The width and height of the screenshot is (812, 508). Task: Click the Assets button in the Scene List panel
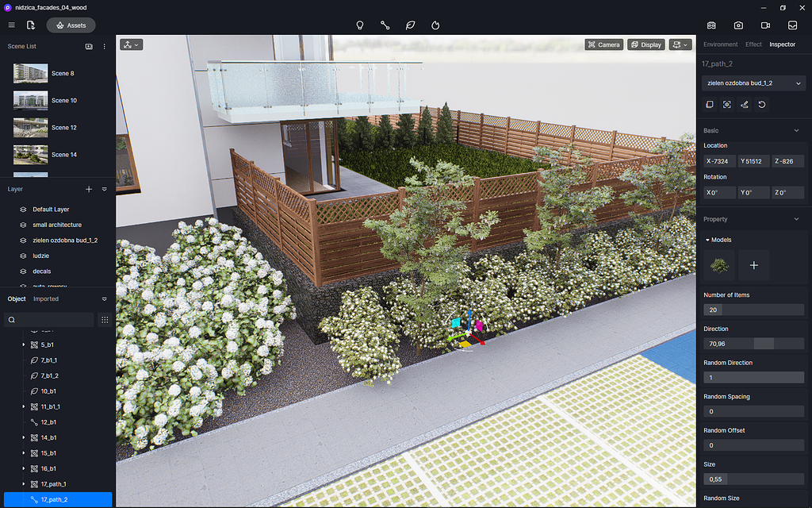pos(71,25)
